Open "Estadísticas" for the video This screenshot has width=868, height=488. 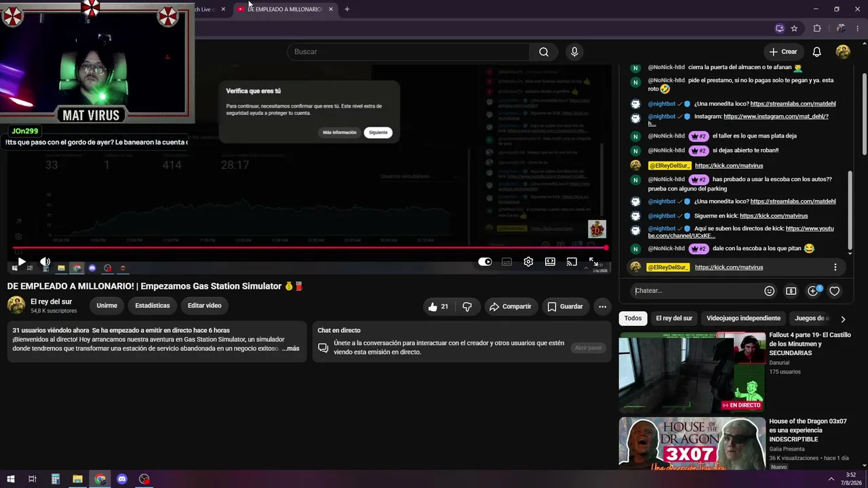pos(153,306)
